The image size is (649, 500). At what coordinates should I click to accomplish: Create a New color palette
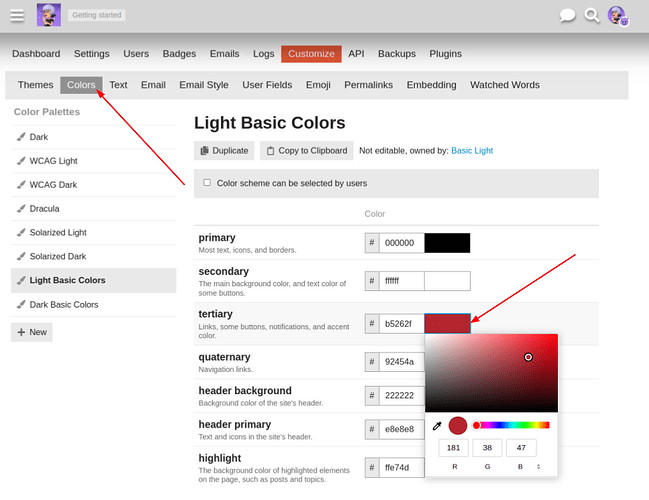coord(32,332)
